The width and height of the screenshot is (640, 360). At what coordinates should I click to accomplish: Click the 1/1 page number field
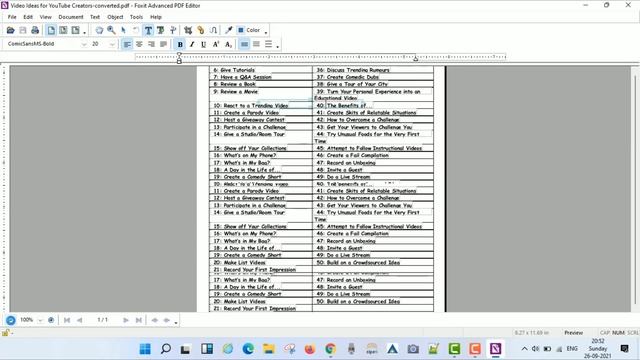tap(102, 320)
